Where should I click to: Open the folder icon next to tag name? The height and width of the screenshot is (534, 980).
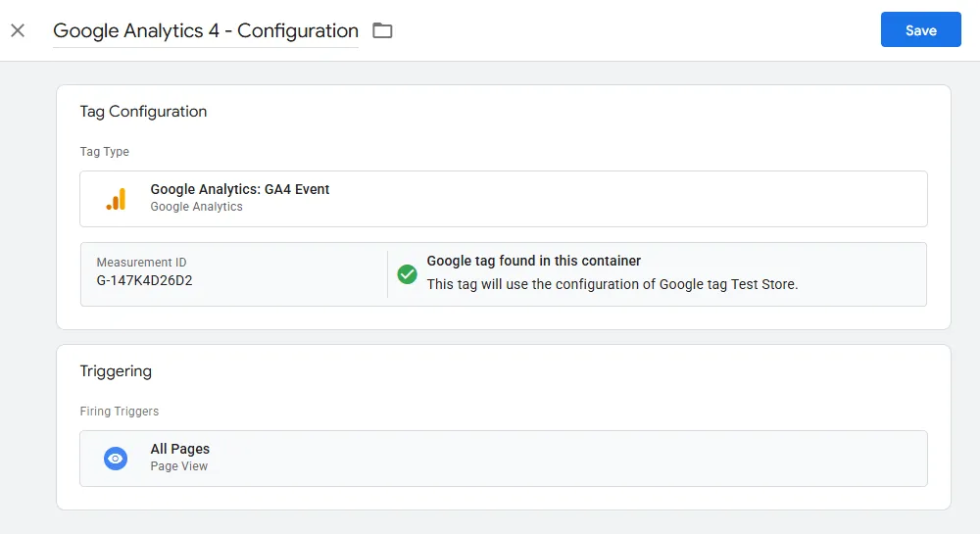click(382, 30)
